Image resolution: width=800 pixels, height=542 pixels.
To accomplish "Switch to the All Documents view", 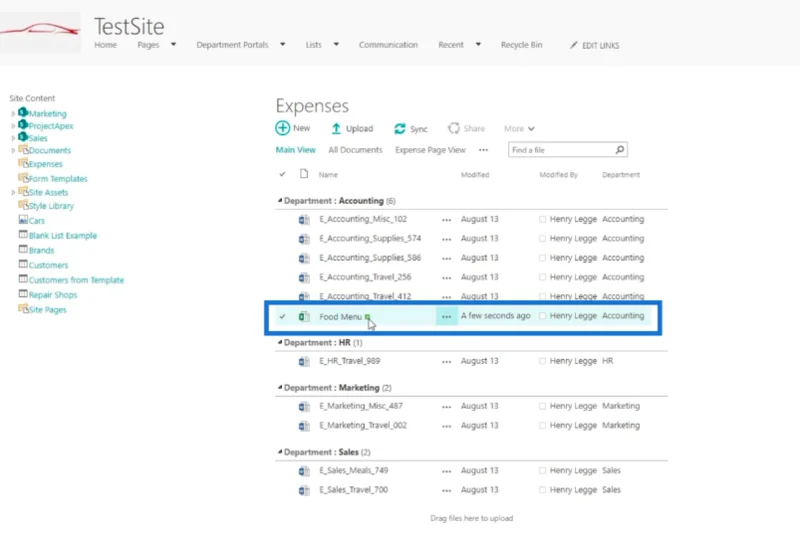I will (x=355, y=150).
